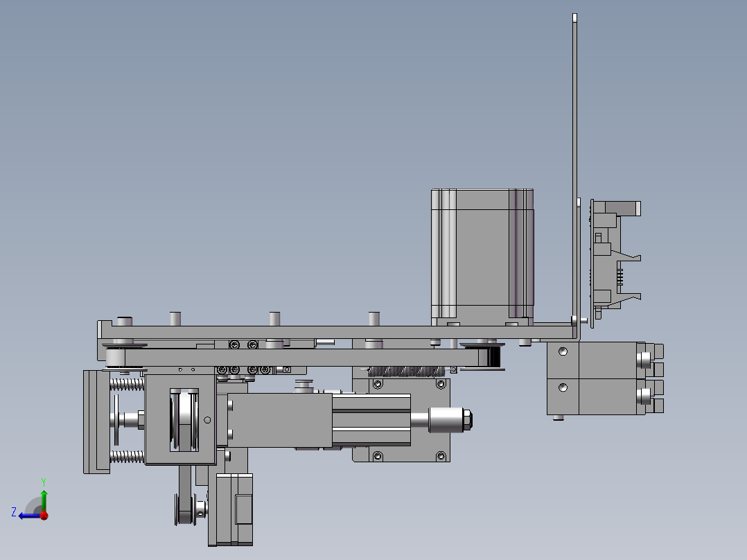The width and height of the screenshot is (747, 560).
Task: Click the blue Z axis arrow of triad
Action: pyautogui.click(x=30, y=516)
